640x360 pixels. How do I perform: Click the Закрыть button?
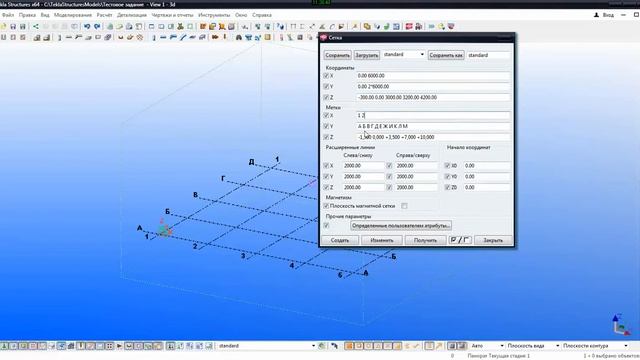coord(493,240)
